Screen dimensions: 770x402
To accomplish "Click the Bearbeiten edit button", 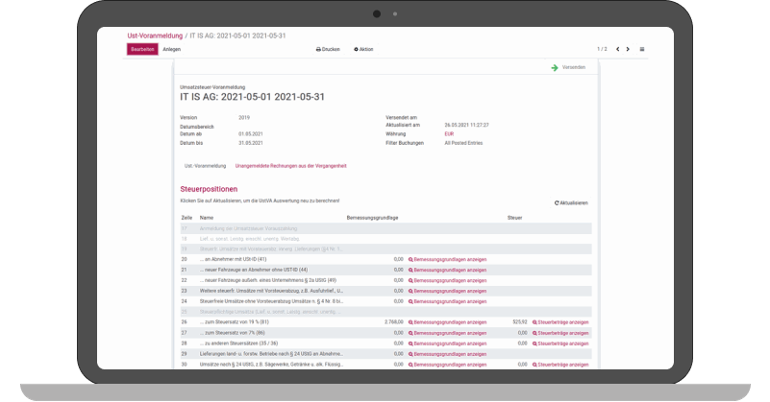I will tap(142, 49).
